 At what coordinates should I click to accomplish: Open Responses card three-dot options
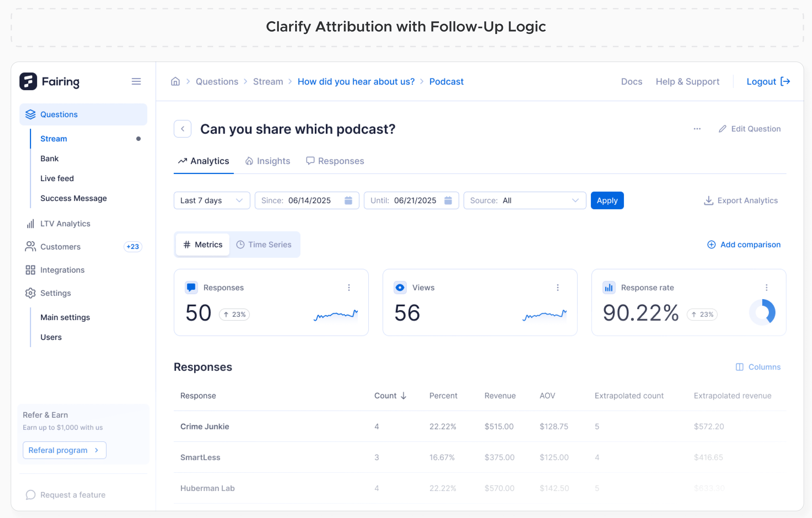pos(349,288)
